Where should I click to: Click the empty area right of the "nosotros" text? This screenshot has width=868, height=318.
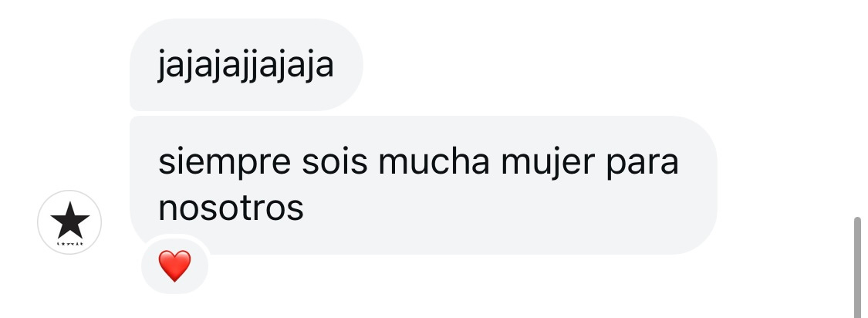point(498,209)
